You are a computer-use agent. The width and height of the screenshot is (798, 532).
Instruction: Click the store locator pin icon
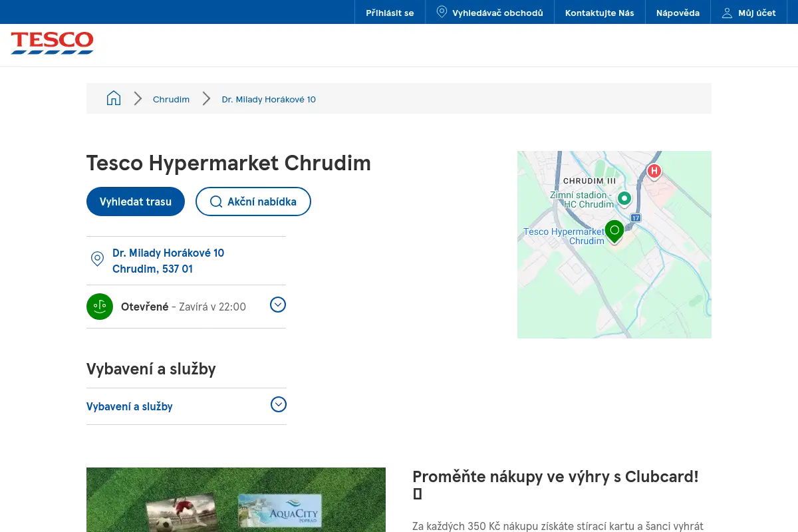click(x=442, y=12)
